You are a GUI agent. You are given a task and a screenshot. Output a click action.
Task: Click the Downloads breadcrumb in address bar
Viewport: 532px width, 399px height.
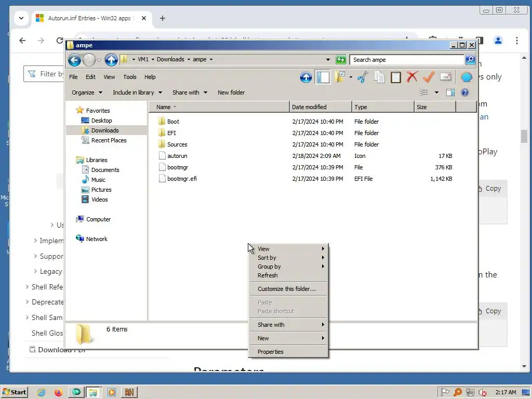(x=170, y=59)
